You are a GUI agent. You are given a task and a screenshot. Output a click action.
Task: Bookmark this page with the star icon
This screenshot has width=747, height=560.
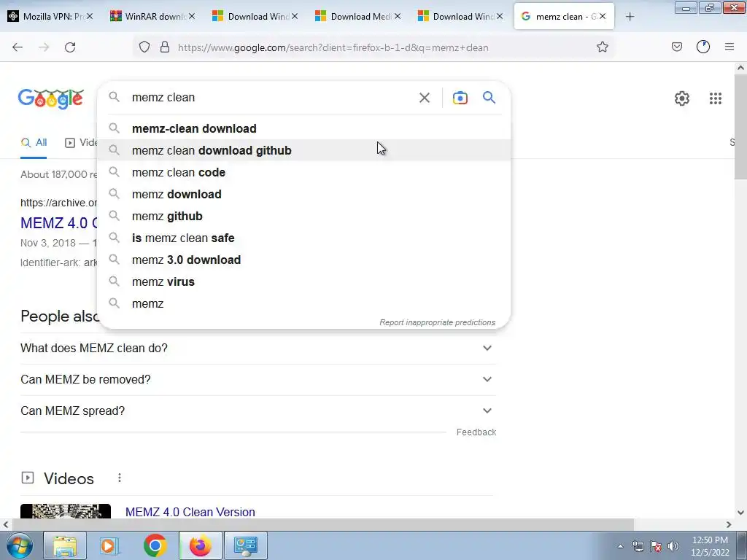coord(602,47)
